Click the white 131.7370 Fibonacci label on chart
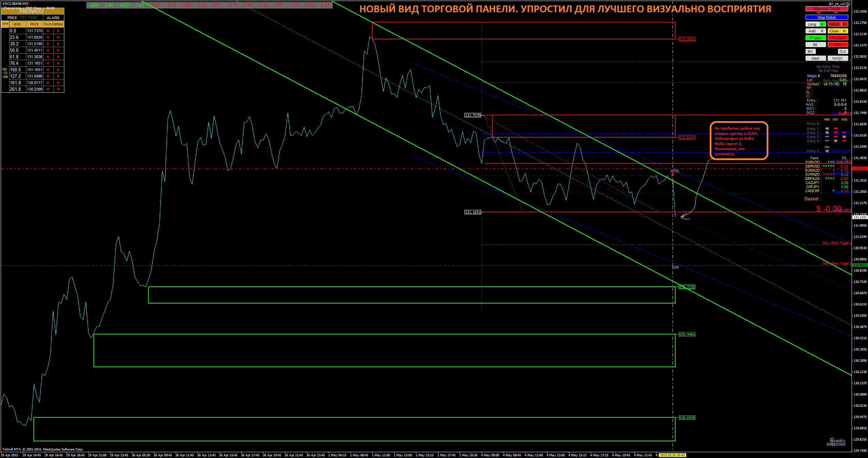This screenshot has width=868, height=458. 473,115
